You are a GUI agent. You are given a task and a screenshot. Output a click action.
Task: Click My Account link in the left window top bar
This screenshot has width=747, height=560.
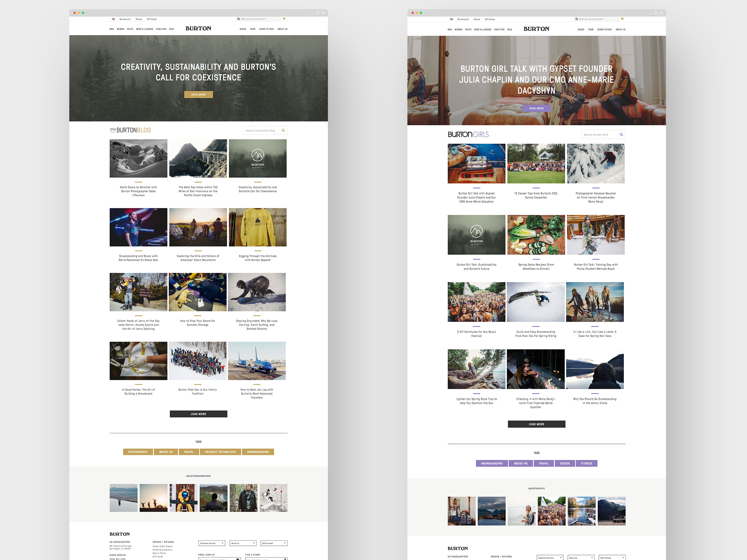coord(125,19)
